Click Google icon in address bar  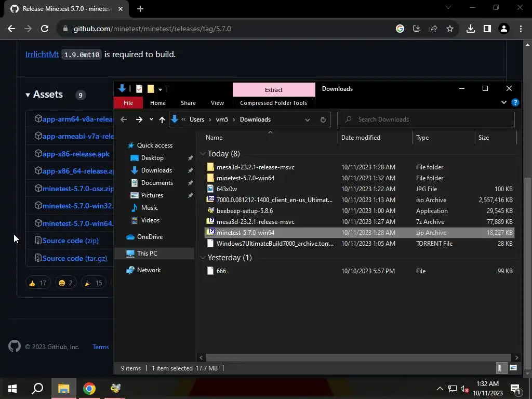(x=400, y=29)
